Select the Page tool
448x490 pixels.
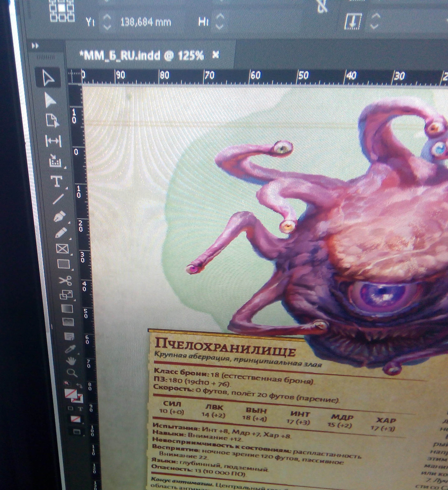[x=52, y=121]
